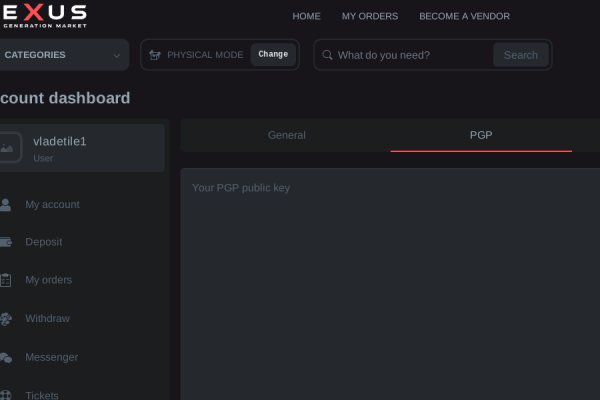Click the username vladetile1
Image resolution: width=600 pixels, height=400 pixels.
coord(60,141)
